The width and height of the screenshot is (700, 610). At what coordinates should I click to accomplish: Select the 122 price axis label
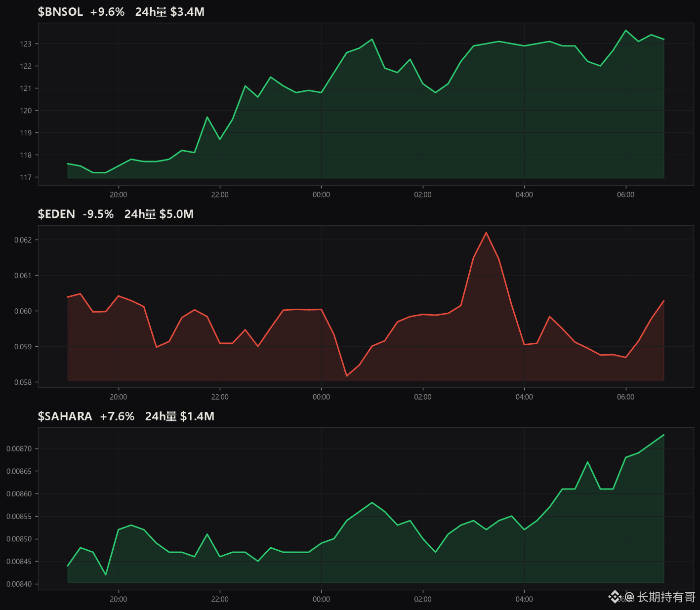[x=26, y=66]
